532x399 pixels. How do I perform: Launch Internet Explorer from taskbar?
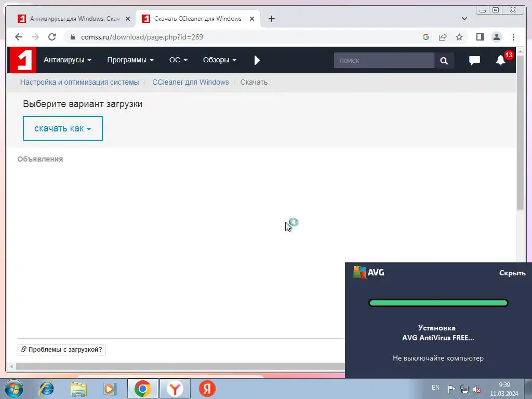coord(46,389)
